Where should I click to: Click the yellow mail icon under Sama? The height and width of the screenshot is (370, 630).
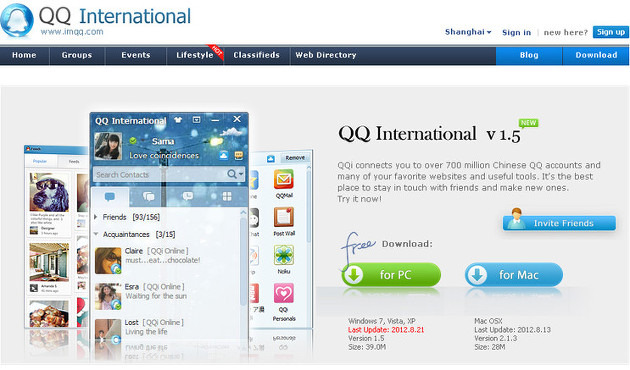tap(239, 155)
